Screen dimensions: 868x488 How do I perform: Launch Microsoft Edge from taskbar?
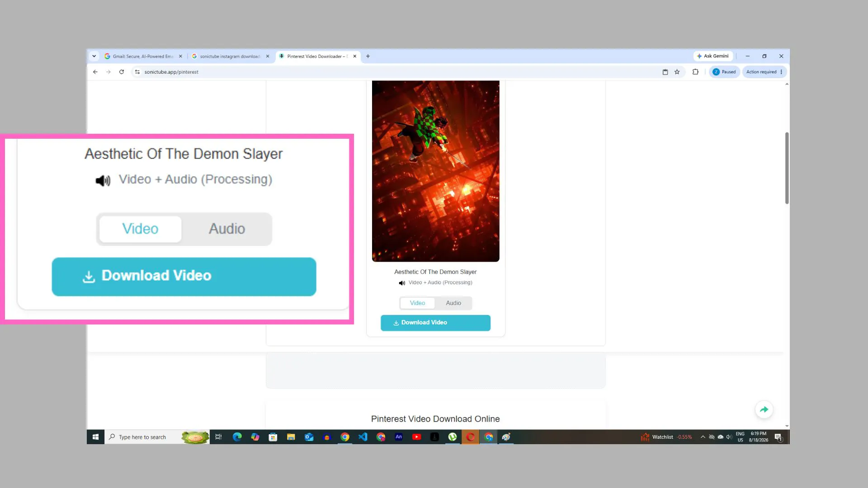[x=237, y=437]
